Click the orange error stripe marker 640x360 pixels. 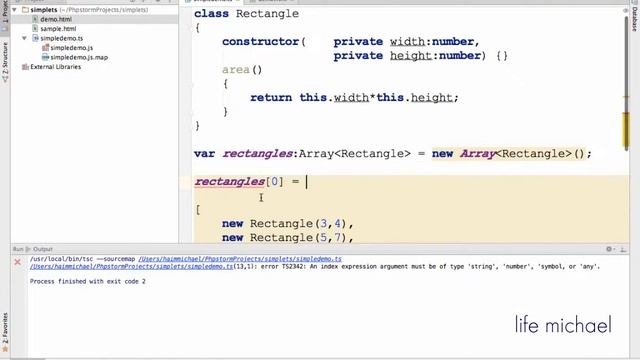click(626, 97)
